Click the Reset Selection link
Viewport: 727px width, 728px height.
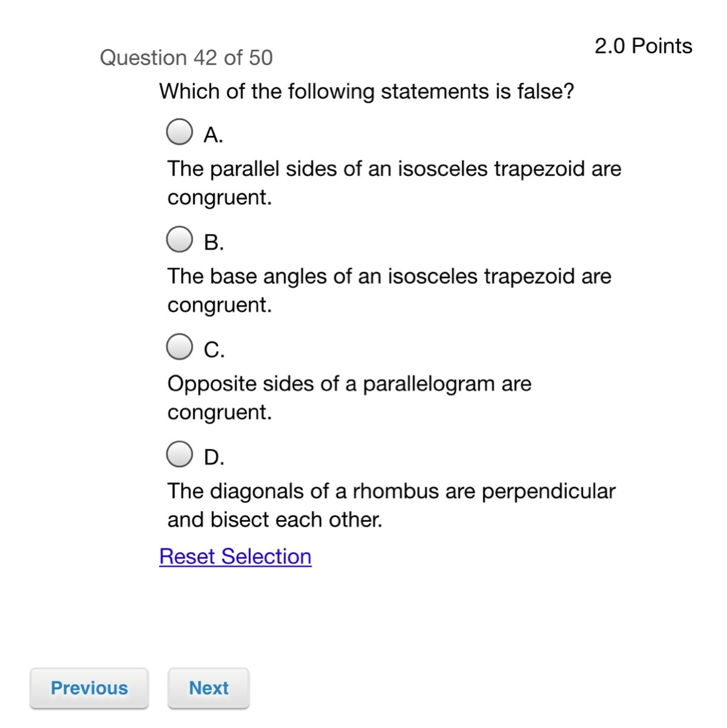click(x=235, y=556)
